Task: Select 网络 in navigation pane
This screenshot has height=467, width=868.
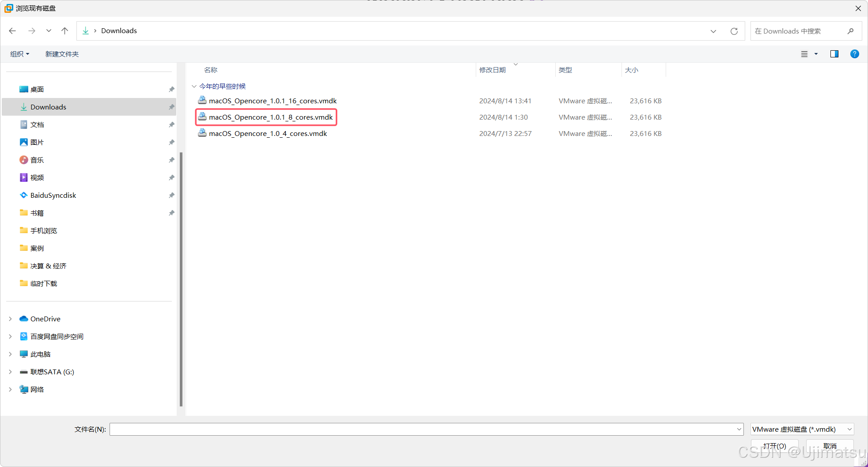Action: (37, 389)
